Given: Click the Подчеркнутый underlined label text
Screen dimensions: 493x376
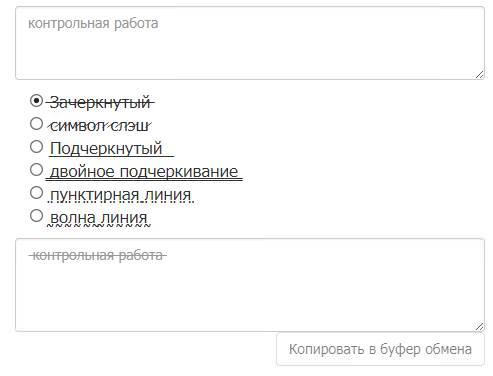Looking at the screenshot, I should point(111,148).
